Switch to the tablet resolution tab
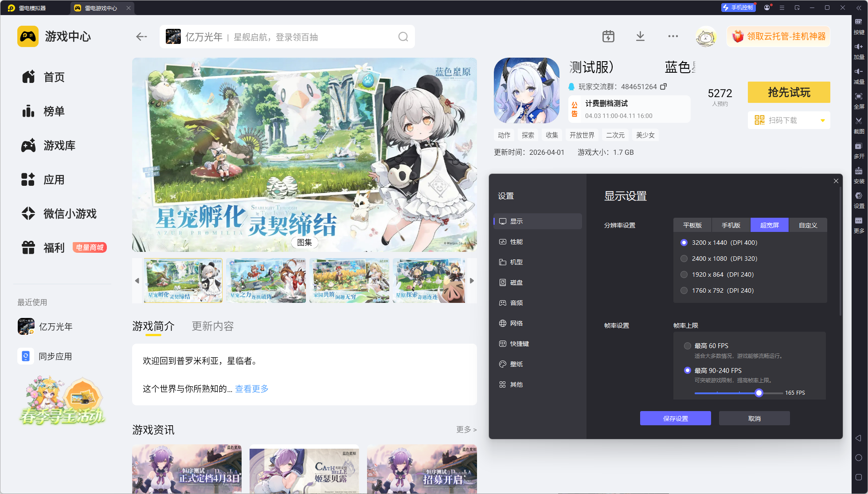Screen dimensions: 868x494 [692, 225]
